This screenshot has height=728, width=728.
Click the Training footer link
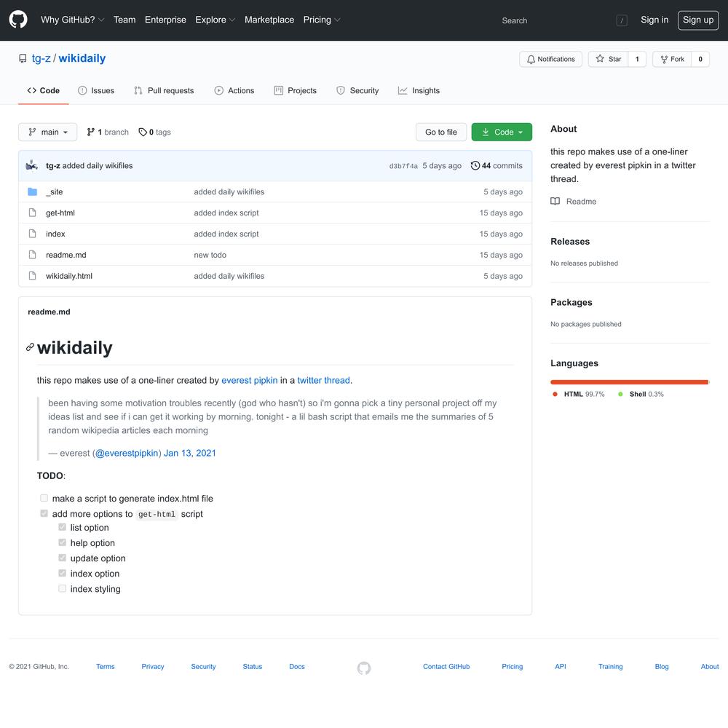[x=611, y=667]
